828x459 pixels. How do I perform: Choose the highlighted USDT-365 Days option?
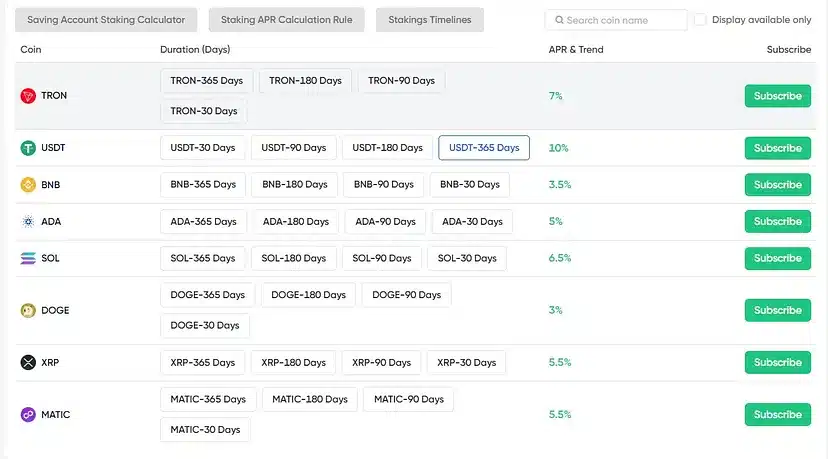pyautogui.click(x=484, y=148)
